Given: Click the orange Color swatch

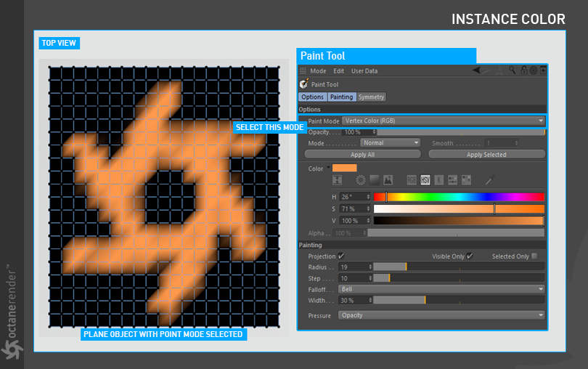Looking at the screenshot, I should point(345,168).
